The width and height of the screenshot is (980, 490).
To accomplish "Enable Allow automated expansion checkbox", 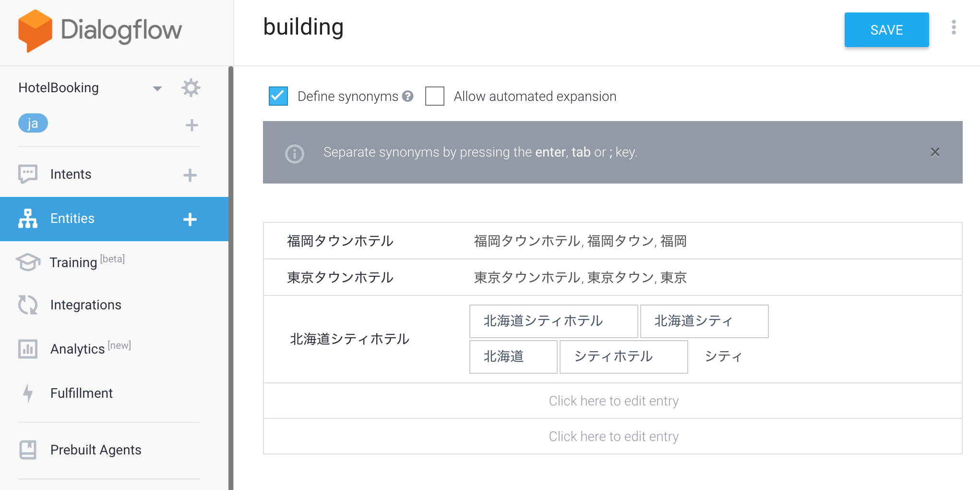I will 435,96.
